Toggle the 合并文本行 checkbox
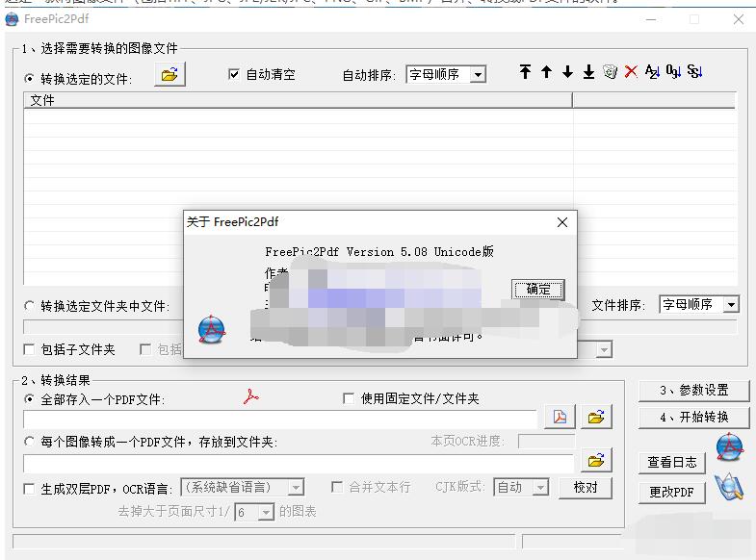Viewport: 756px width, 560px height. tap(337, 487)
